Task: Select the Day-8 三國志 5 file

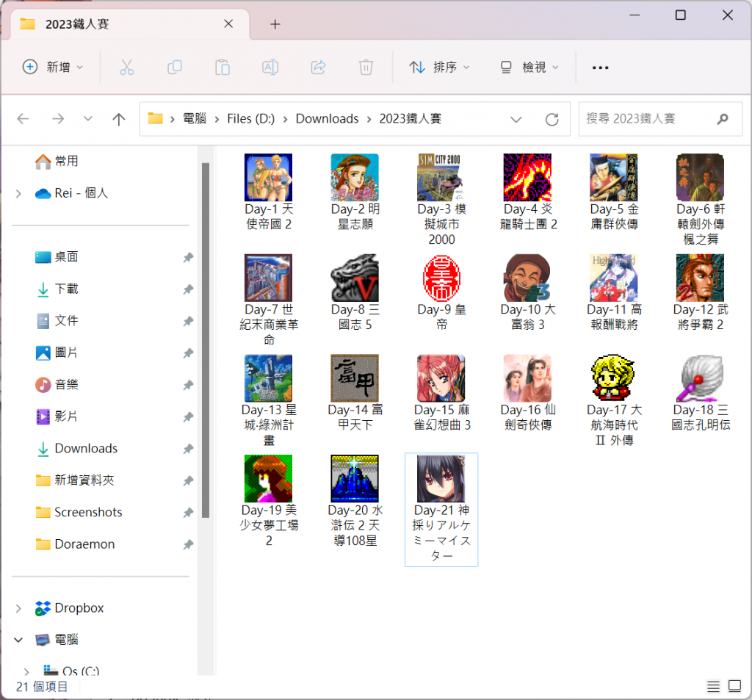Action: 355,292
